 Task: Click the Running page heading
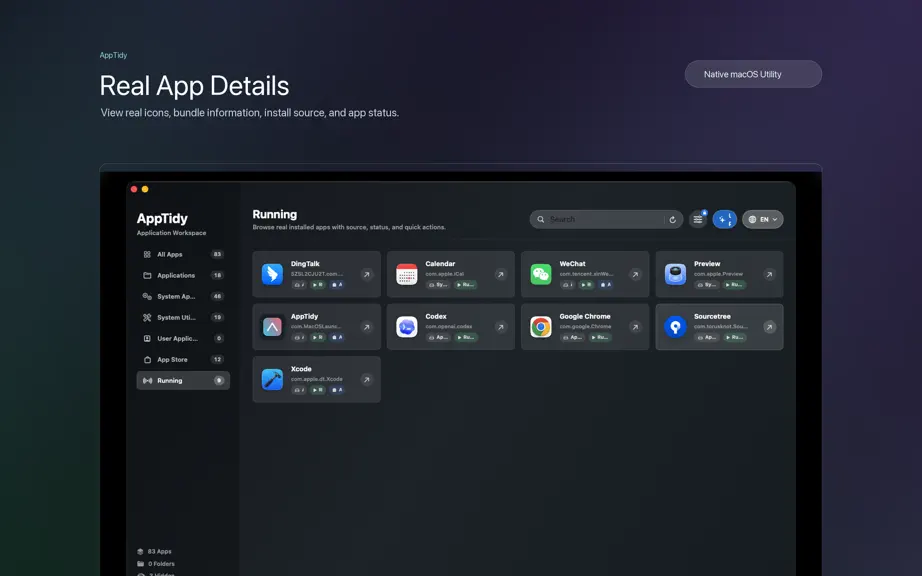tap(275, 215)
